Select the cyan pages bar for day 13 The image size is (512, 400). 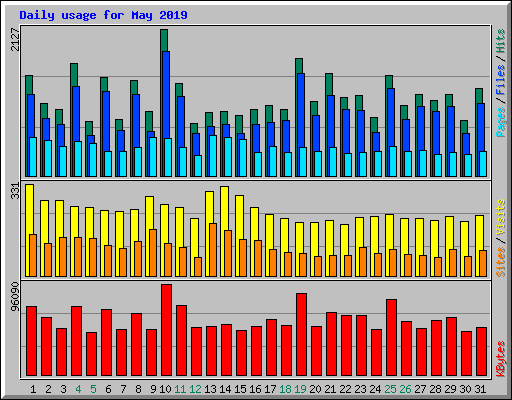pos(213,156)
